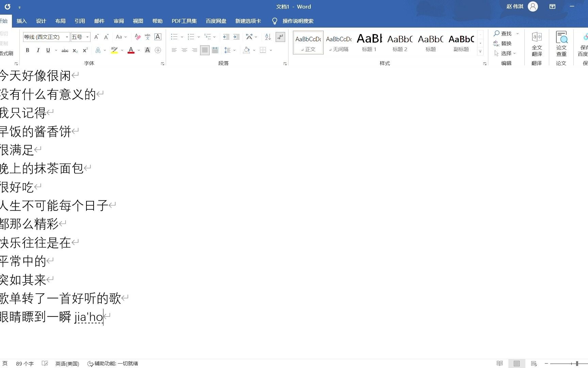The height and width of the screenshot is (368, 588).
Task: Open the 插入 tab
Action: pyautogui.click(x=21, y=21)
